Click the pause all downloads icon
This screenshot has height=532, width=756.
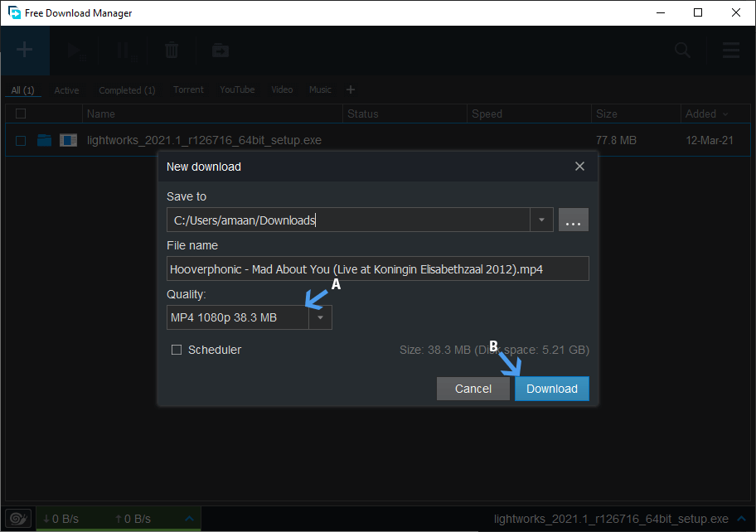pyautogui.click(x=126, y=51)
